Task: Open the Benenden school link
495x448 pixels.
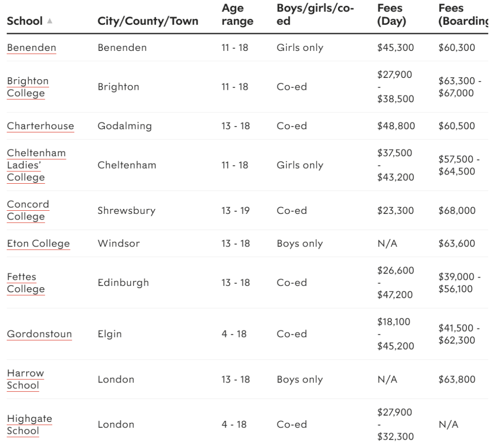Action: point(32,48)
